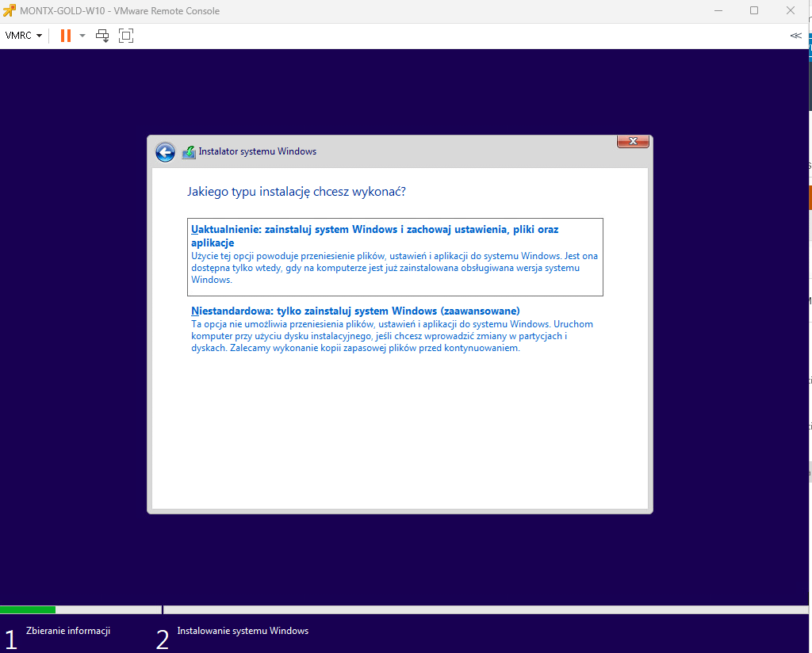Maximize the VMware Remote Console window

pos(753,11)
